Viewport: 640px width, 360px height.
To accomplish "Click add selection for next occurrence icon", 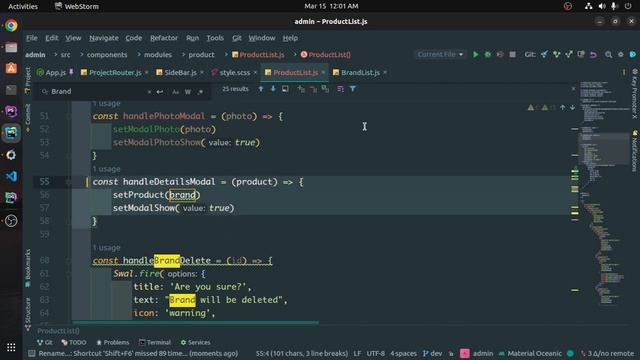I will (x=301, y=89).
